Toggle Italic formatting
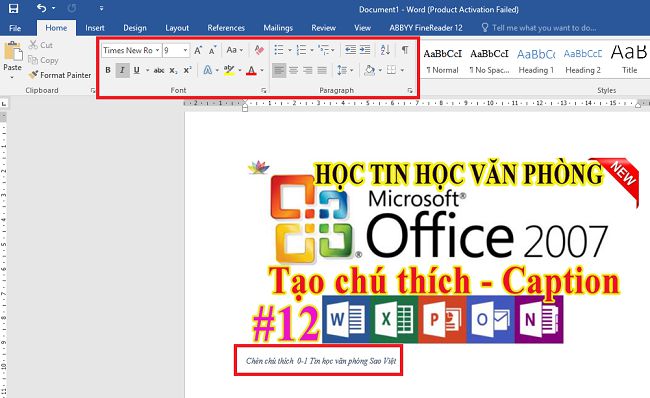650x398 pixels. point(122,70)
